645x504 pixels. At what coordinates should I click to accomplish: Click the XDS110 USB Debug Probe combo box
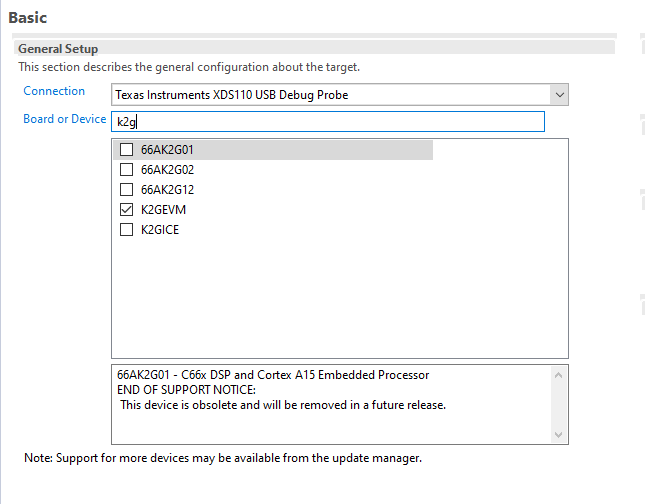coord(330,95)
